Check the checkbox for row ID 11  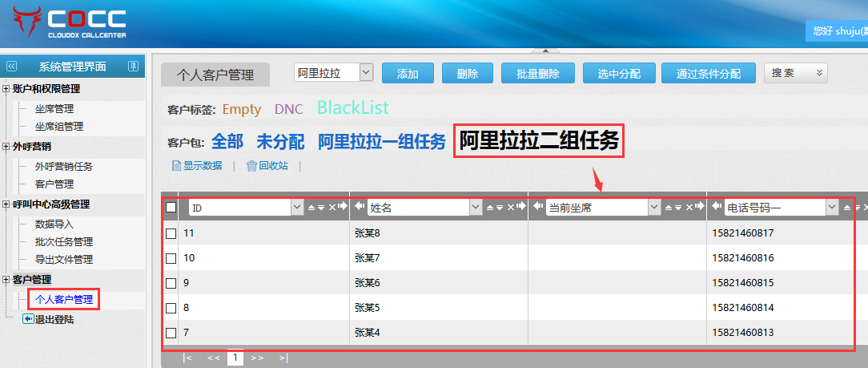click(x=171, y=233)
